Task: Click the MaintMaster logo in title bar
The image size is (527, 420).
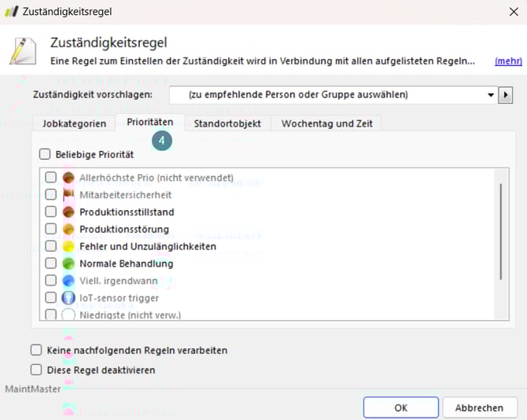Action: [12, 12]
